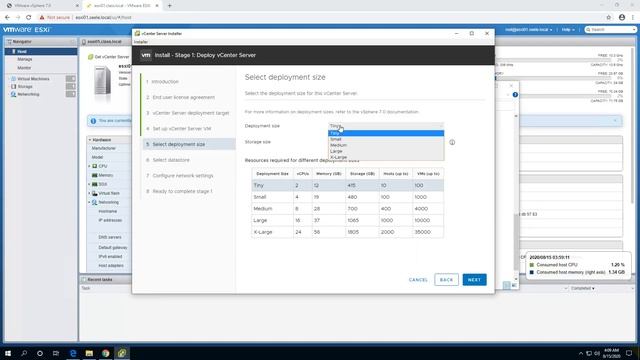Click the blue help icon behind installer
This screenshot has width=640, height=360.
point(515,95)
